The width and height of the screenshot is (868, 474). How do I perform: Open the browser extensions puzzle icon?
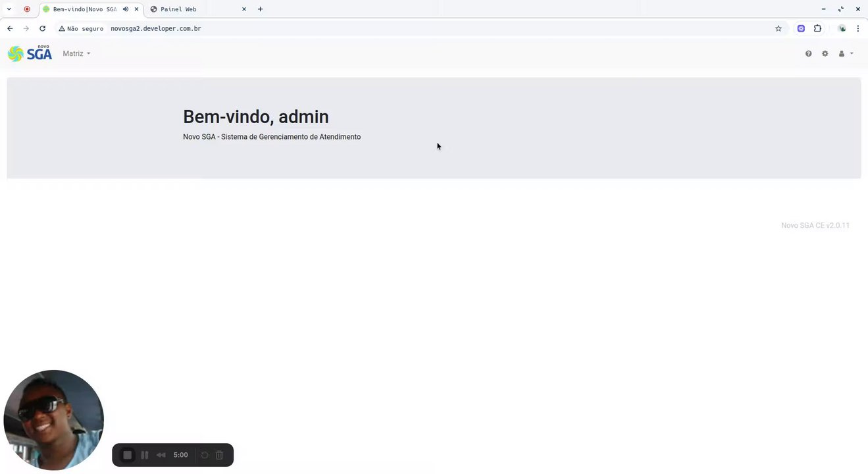(x=817, y=29)
